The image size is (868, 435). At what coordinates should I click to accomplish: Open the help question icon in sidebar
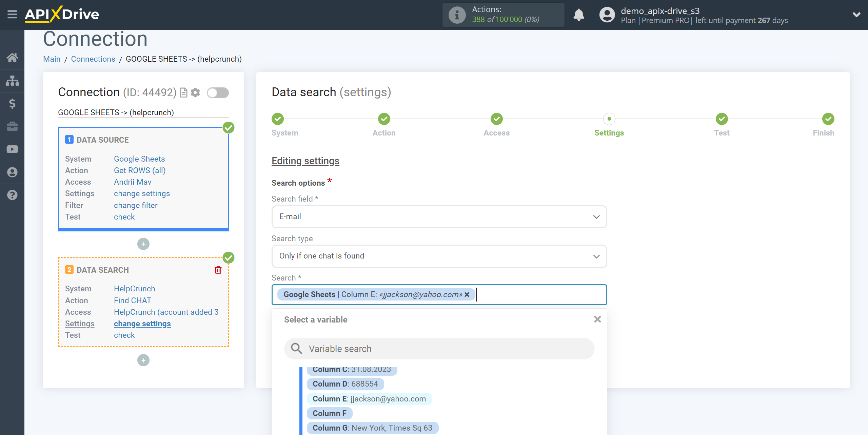pos(12,195)
